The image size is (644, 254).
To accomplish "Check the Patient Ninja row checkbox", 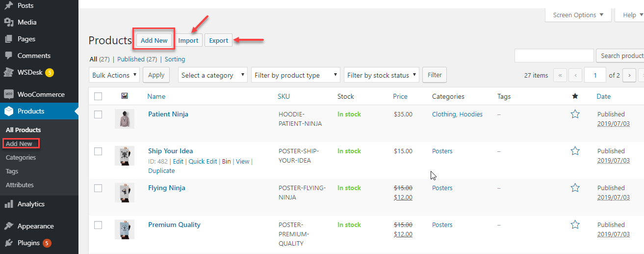I will [98, 114].
